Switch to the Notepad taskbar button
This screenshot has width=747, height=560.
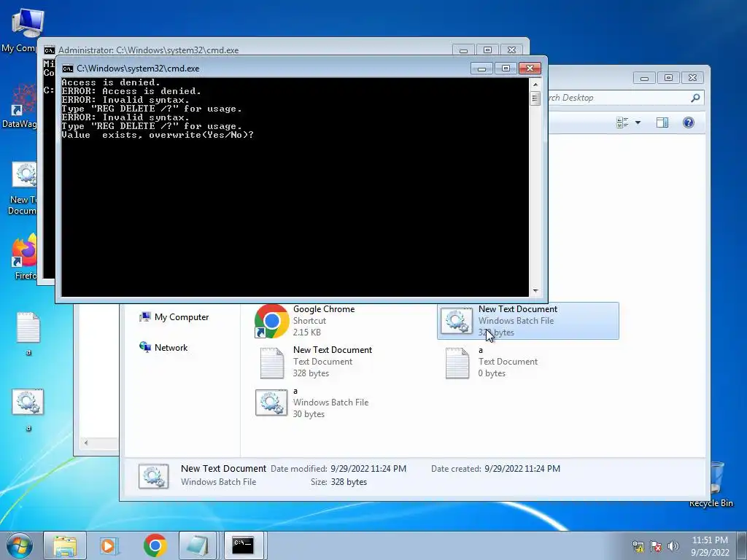pos(198,545)
